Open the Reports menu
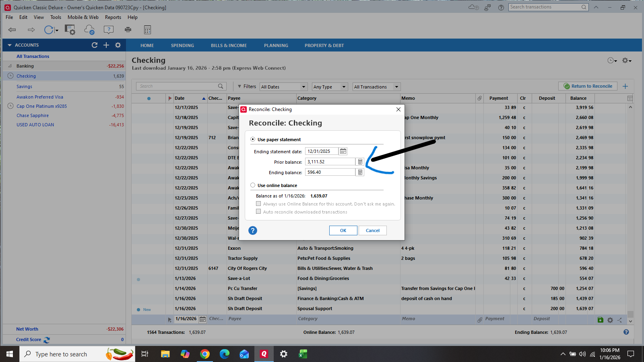 click(x=113, y=17)
